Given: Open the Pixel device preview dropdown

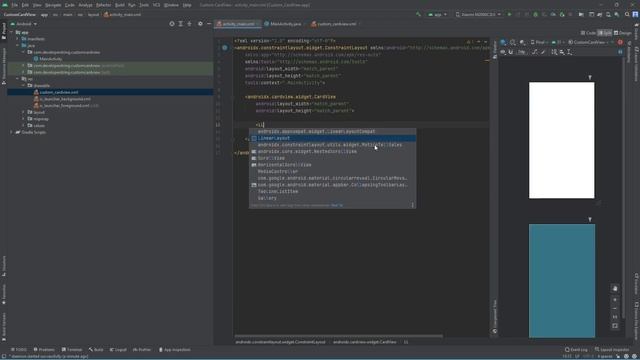Looking at the screenshot, I should tap(539, 42).
